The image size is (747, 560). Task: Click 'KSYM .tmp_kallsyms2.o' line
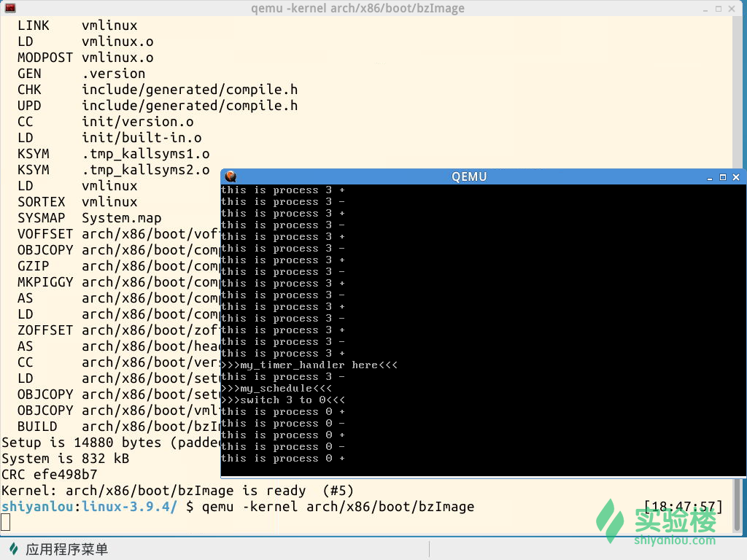coord(113,170)
